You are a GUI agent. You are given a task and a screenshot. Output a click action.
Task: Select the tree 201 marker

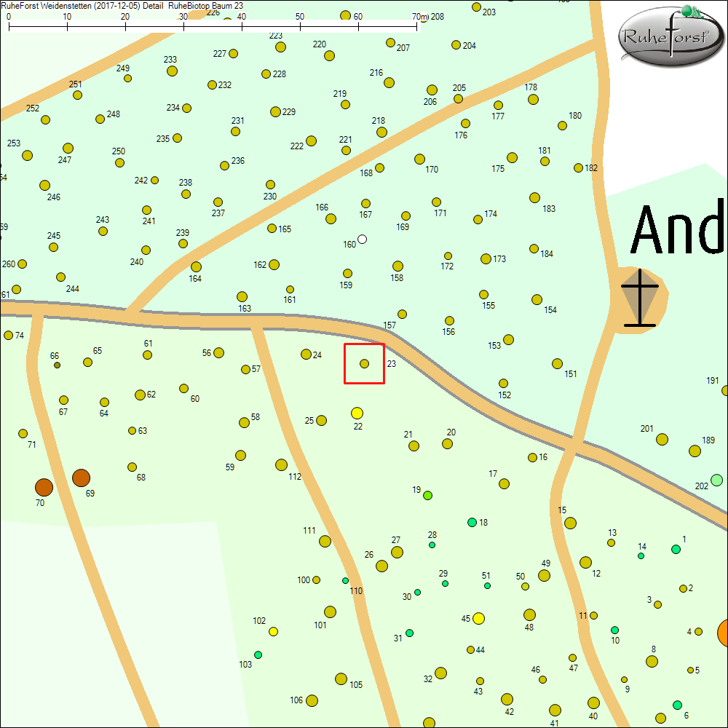(662, 439)
